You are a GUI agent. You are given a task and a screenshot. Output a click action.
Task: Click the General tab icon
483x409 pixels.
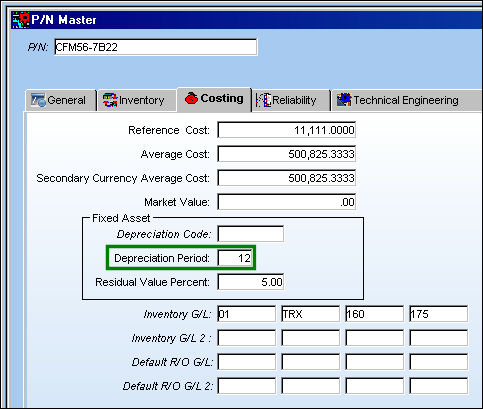[38, 100]
